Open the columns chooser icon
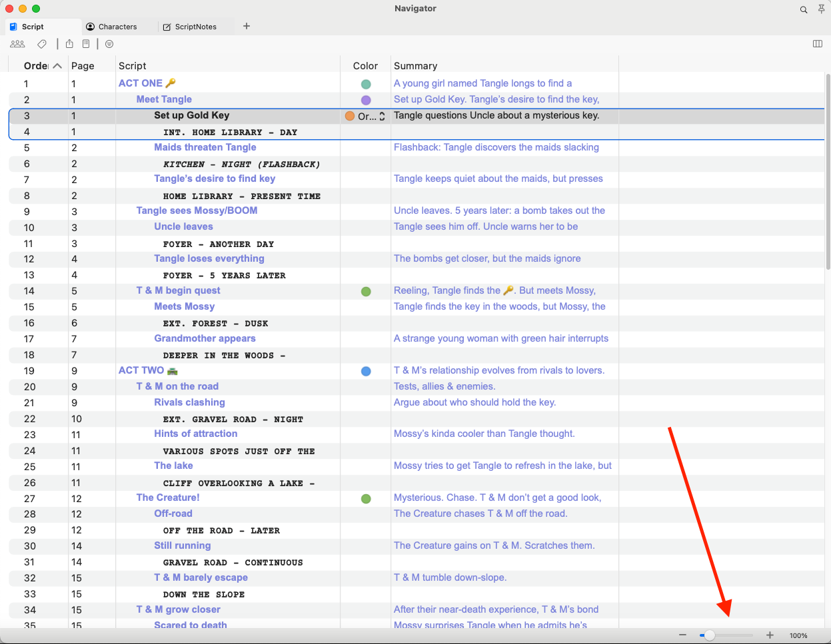 pos(818,44)
